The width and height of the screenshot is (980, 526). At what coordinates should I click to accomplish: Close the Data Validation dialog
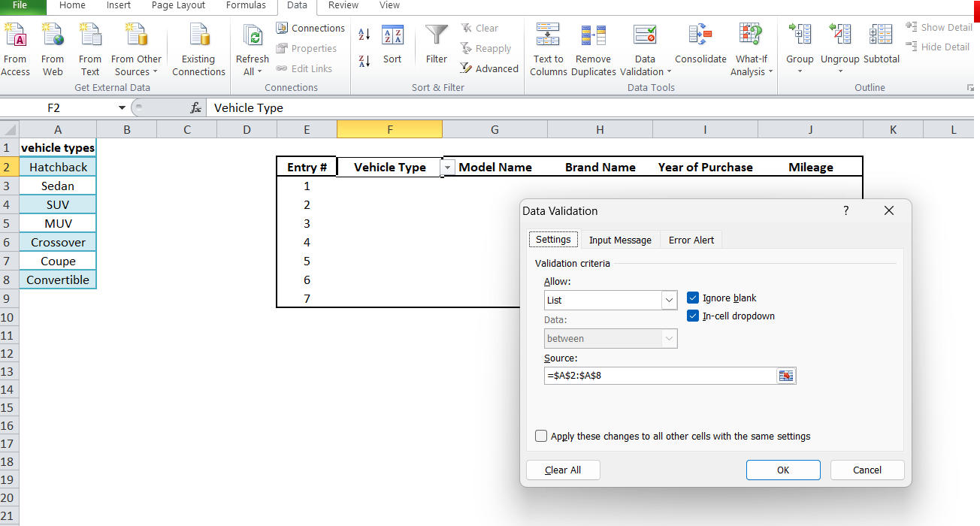tap(889, 211)
